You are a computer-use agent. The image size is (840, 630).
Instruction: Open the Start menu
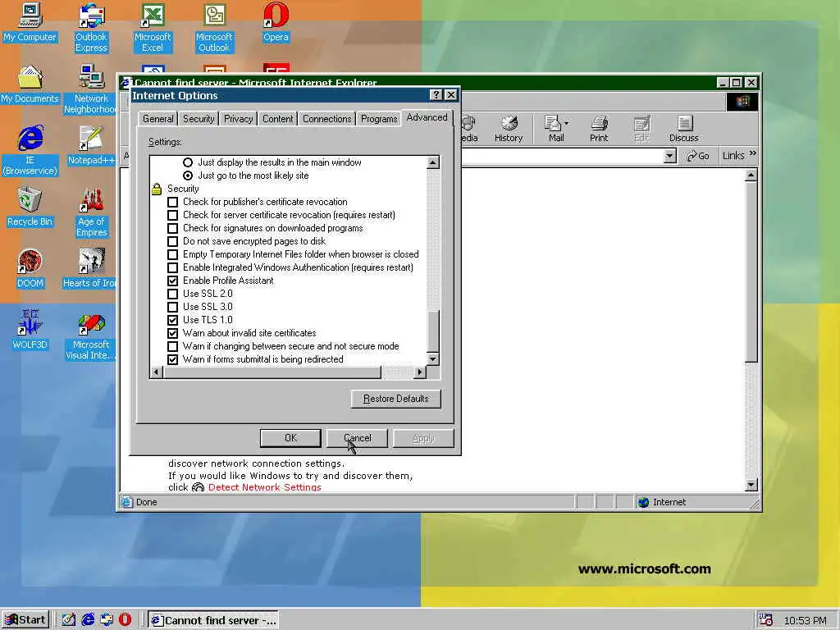click(x=25, y=620)
